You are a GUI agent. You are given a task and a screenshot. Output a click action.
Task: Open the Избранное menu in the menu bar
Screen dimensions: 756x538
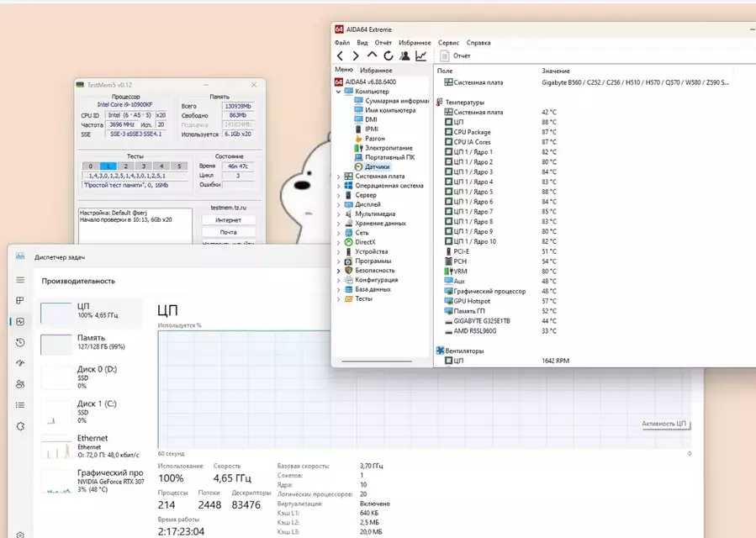tap(415, 42)
